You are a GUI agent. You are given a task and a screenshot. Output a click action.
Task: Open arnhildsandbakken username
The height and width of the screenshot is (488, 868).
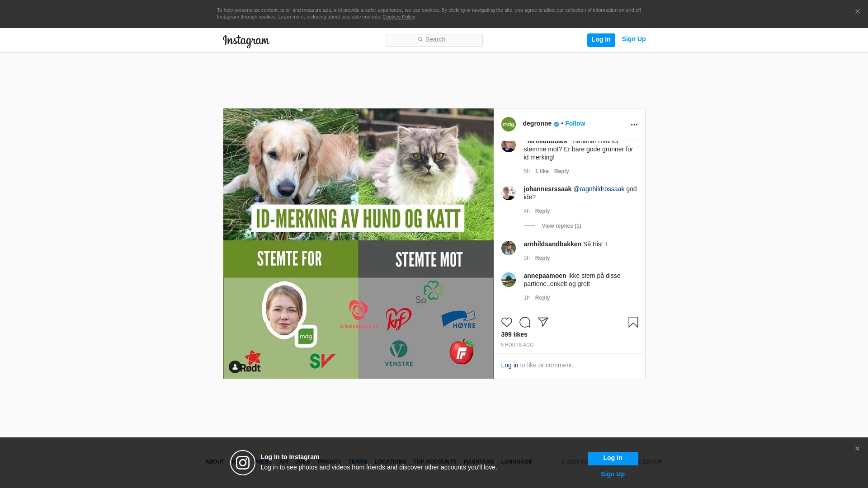[552, 244]
